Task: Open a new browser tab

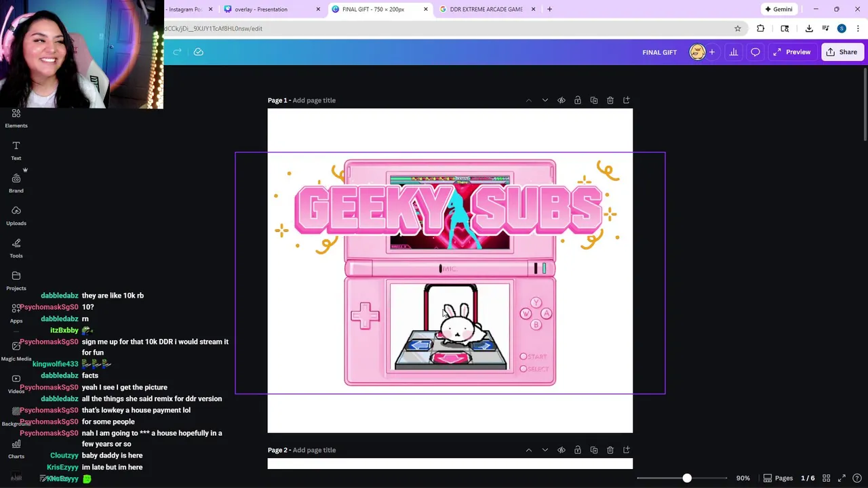Action: tap(549, 9)
